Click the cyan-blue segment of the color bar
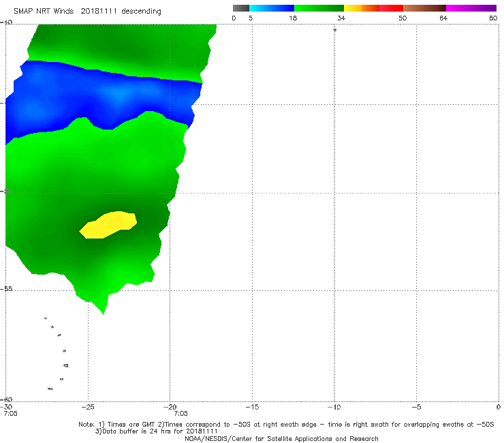The height and width of the screenshot is (443, 504). (272, 8)
